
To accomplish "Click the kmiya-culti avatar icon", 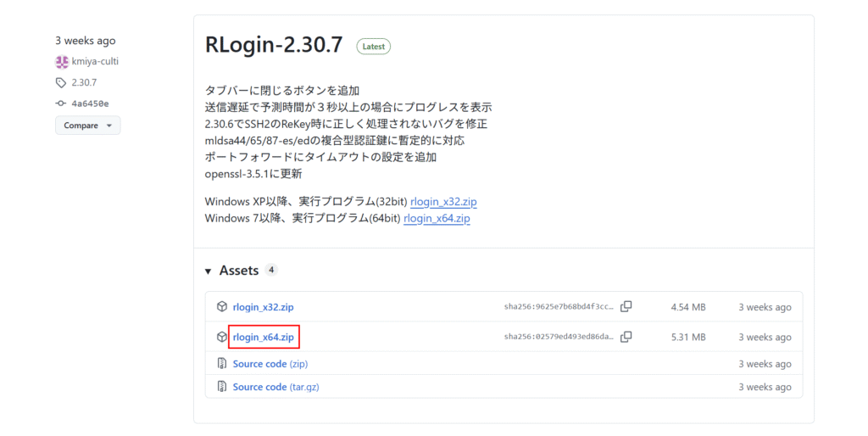I will (x=61, y=61).
